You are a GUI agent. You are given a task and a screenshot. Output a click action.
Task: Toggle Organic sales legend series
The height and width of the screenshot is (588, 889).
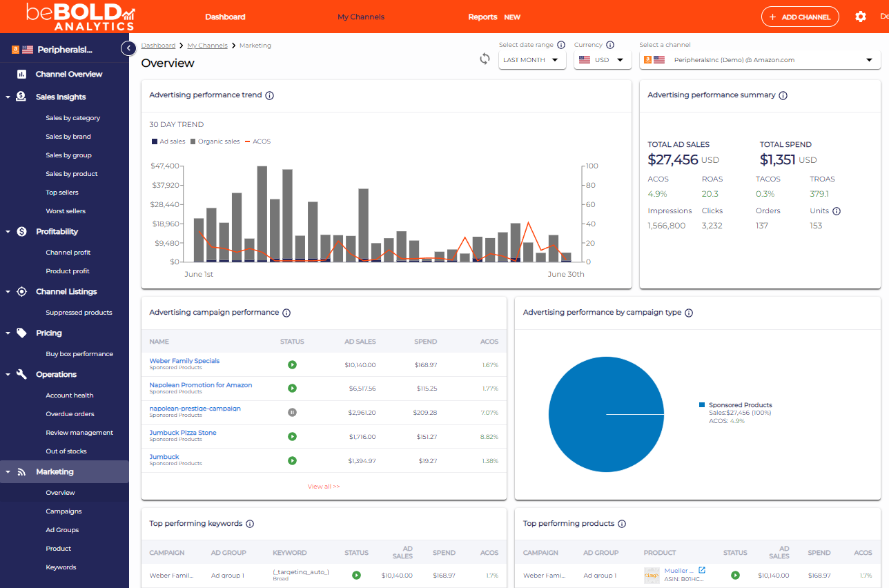[215, 141]
